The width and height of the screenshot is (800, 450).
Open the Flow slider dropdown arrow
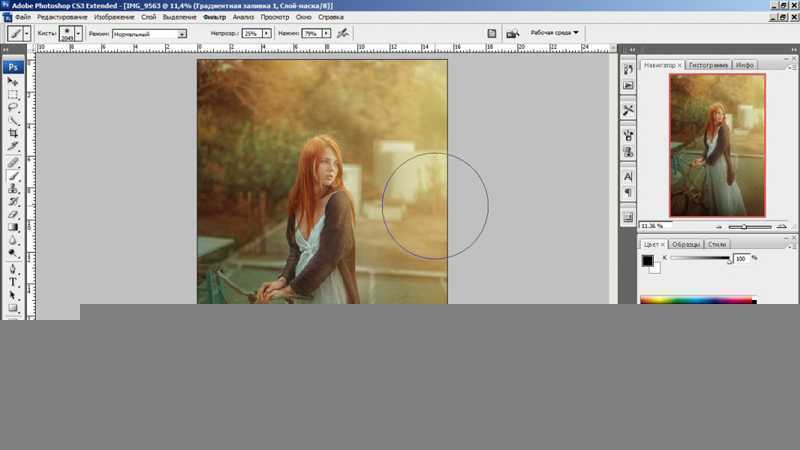[x=326, y=33]
